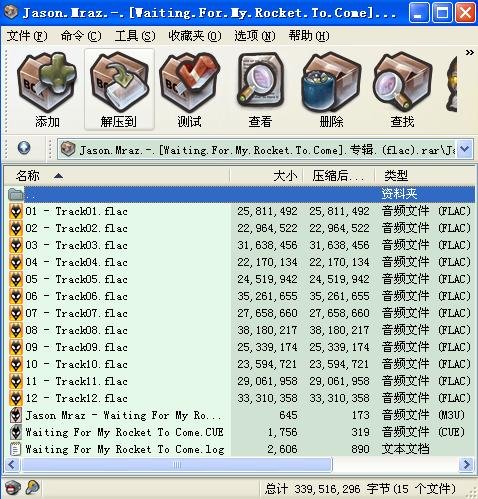Click size value 38,180,217 in 大小 column
The width and height of the screenshot is (478, 499).
pyautogui.click(x=267, y=330)
